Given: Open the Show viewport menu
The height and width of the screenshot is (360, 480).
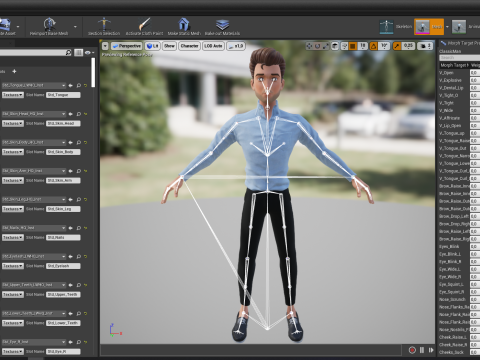Looking at the screenshot, I should tap(169, 46).
